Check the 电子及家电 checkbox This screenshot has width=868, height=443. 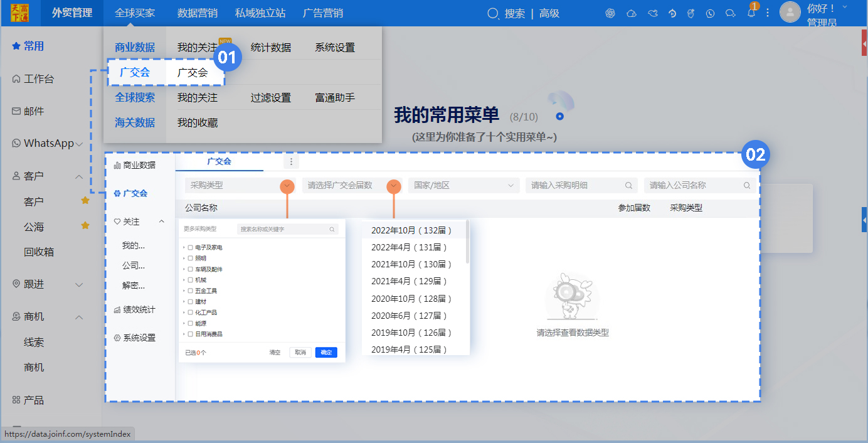[x=190, y=248]
